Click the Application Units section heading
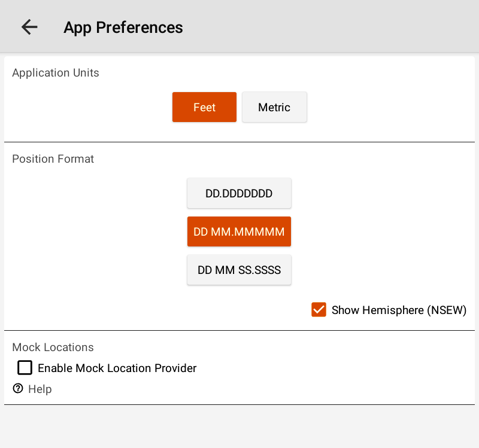Viewport: 479px width, 448px height. point(56,73)
